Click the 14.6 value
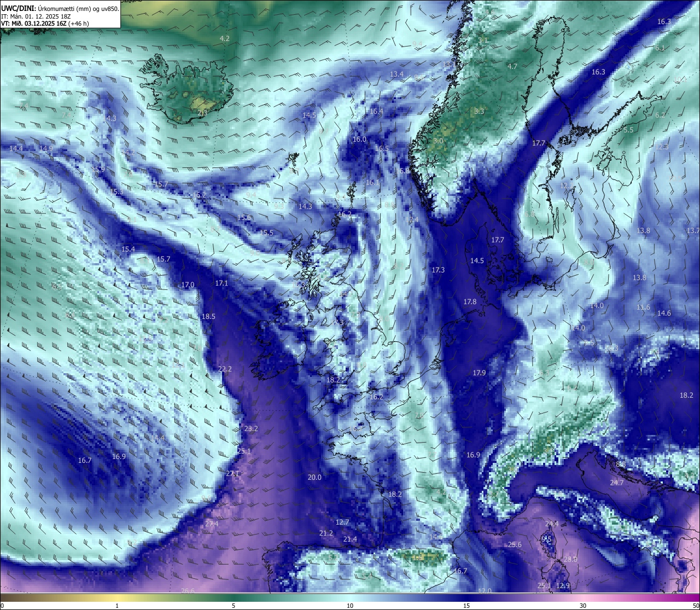 (664, 313)
